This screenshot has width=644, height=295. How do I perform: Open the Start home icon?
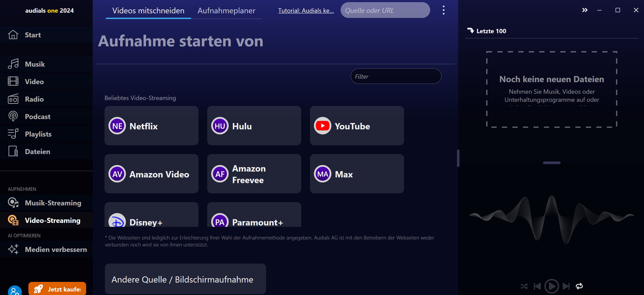tap(13, 35)
